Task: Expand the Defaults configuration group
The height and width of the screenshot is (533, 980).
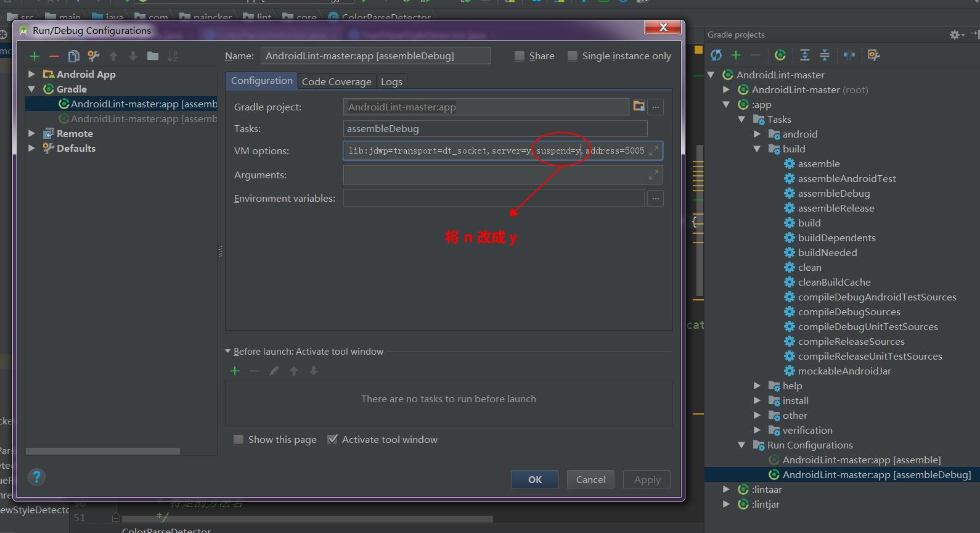Action: 31,148
